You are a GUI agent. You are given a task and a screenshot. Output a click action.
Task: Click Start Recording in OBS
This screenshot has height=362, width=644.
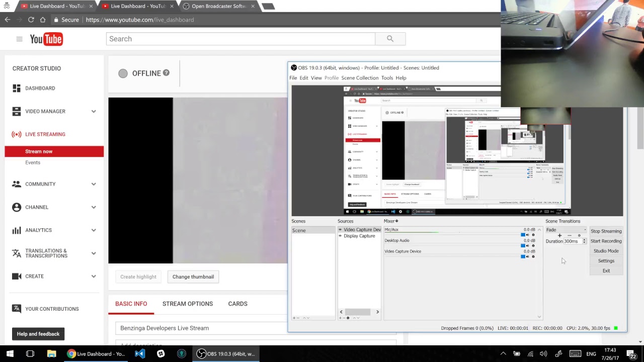click(x=606, y=241)
